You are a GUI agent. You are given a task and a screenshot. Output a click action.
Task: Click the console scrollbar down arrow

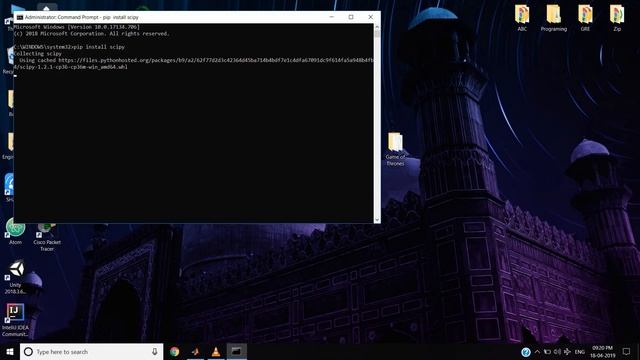click(x=377, y=220)
